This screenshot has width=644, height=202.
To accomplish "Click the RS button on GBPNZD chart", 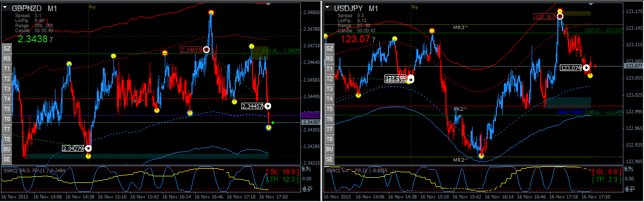I will 7,58.
